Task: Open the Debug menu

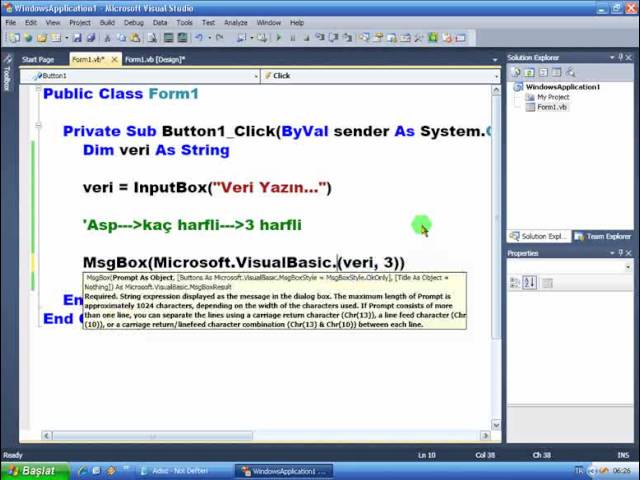Action: tap(134, 23)
